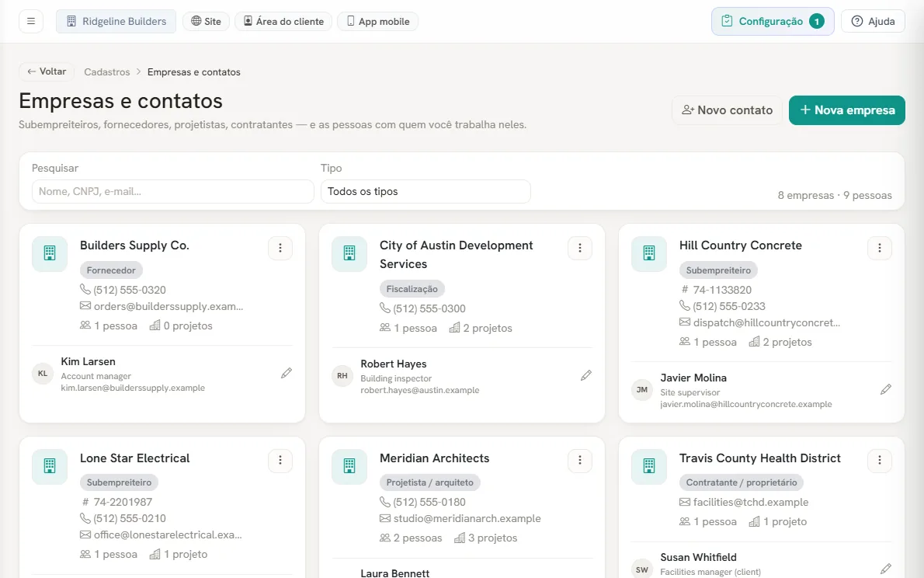The image size is (924, 578).
Task: Click phone number (512) 555-0320
Action: point(130,291)
